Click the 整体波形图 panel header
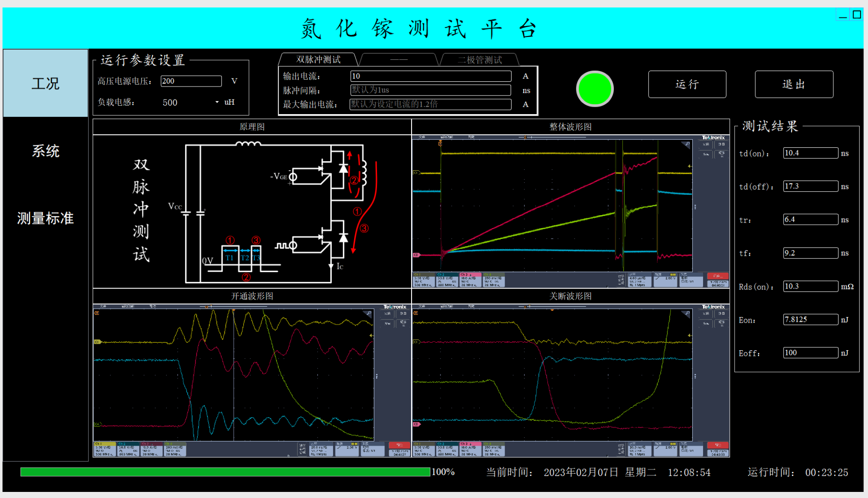The width and height of the screenshot is (868, 498). [x=570, y=127]
